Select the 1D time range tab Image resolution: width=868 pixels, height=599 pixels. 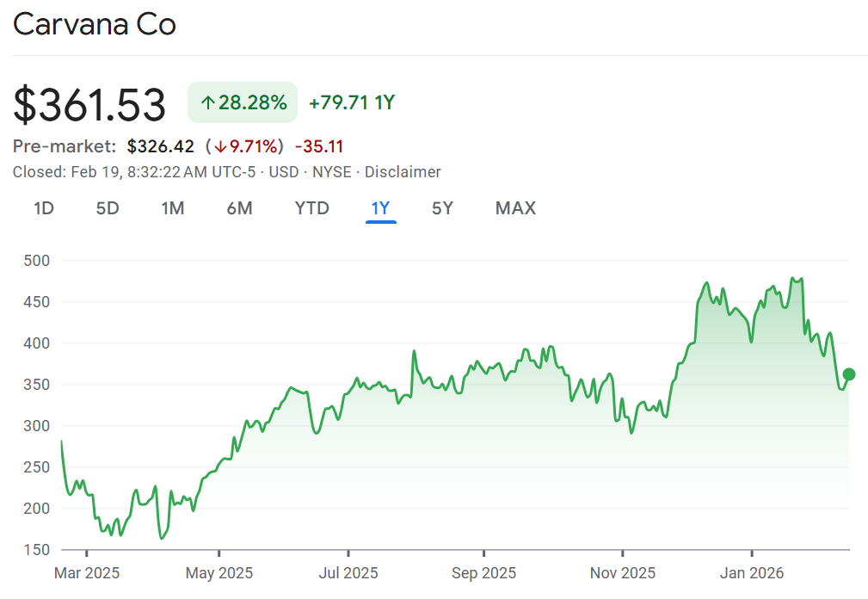[44, 208]
